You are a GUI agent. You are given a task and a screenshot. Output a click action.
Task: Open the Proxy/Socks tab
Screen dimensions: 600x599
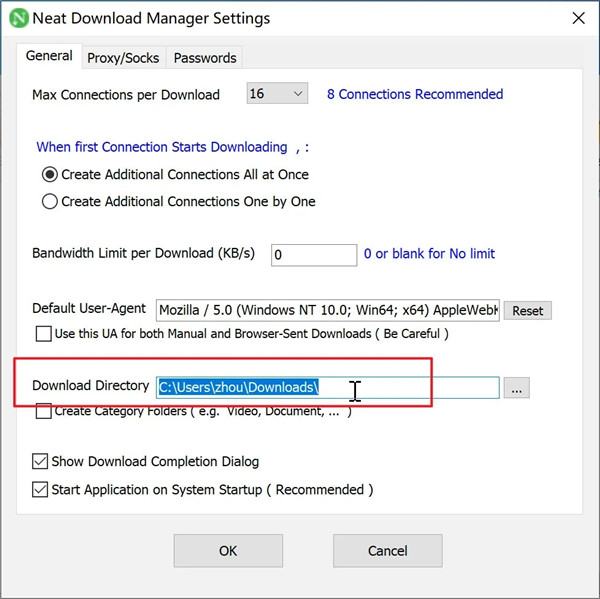click(x=123, y=58)
